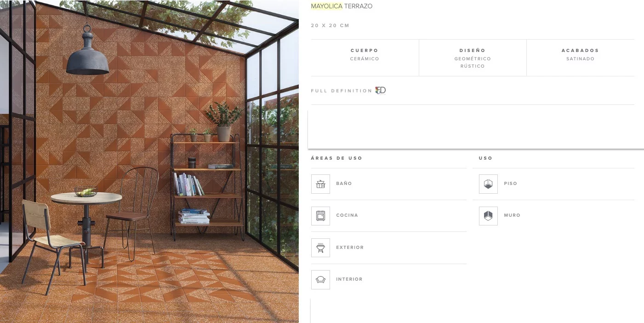Click the Baño bathtub icon
The height and width of the screenshot is (323, 644).
click(320, 184)
